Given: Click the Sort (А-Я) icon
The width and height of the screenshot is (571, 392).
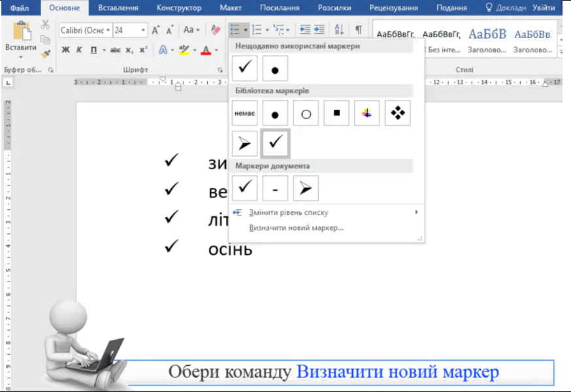Looking at the screenshot, I should point(339,30).
